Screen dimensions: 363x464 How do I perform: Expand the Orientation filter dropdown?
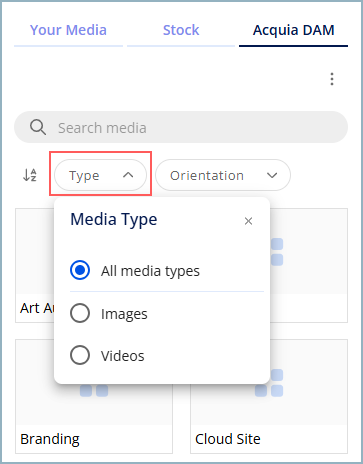click(223, 175)
